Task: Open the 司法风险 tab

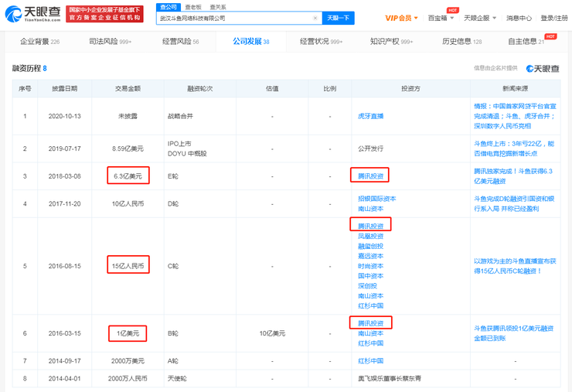Action: click(x=111, y=42)
